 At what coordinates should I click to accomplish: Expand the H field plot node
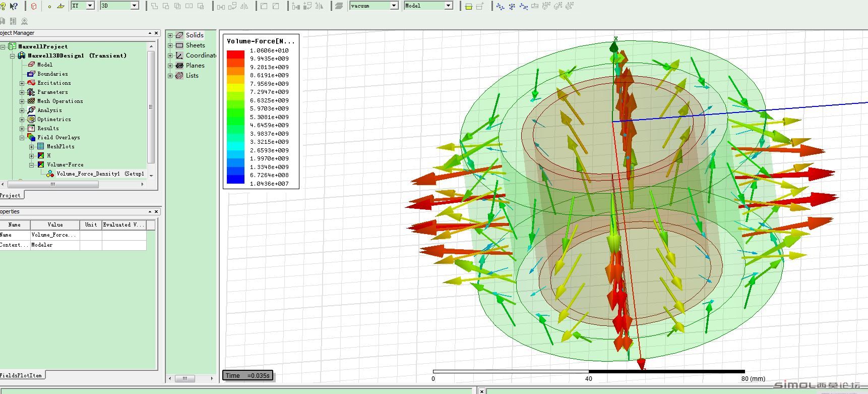coord(31,155)
